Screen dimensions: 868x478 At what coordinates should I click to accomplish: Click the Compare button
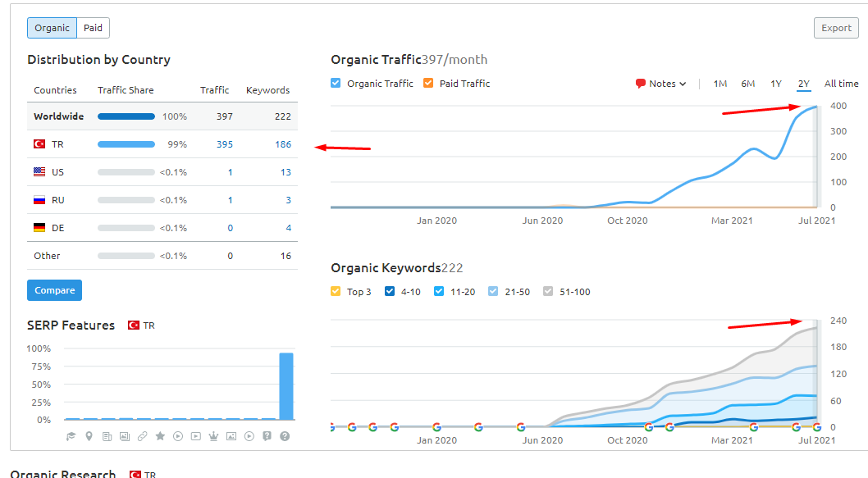point(54,290)
